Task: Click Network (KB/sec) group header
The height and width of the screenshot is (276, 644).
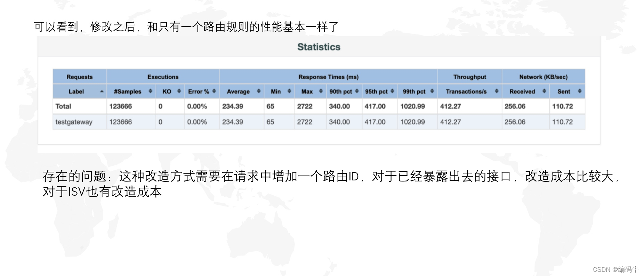Action: click(x=544, y=77)
